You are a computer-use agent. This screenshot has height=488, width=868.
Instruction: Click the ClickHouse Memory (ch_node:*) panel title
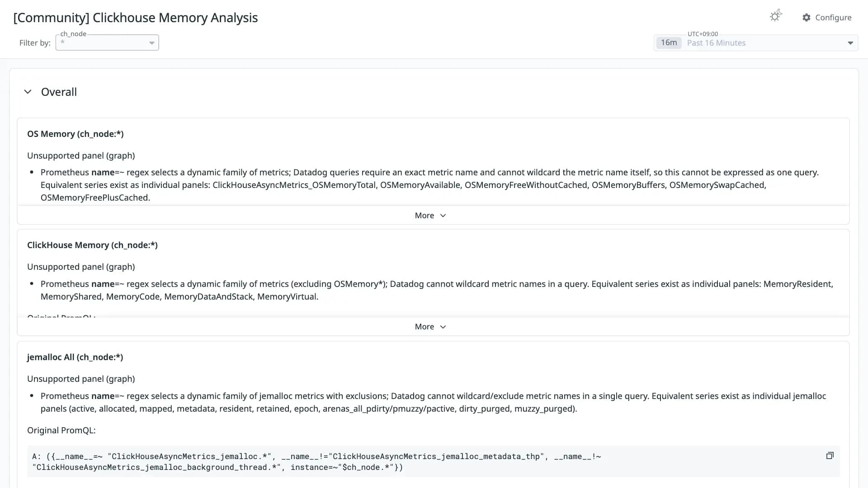tap(92, 245)
